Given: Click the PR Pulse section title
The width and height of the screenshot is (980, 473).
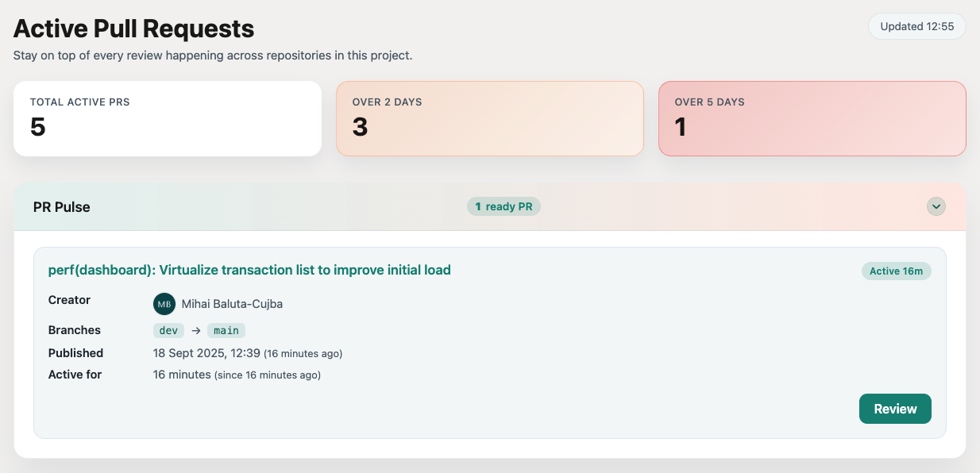Looking at the screenshot, I should click(62, 207).
